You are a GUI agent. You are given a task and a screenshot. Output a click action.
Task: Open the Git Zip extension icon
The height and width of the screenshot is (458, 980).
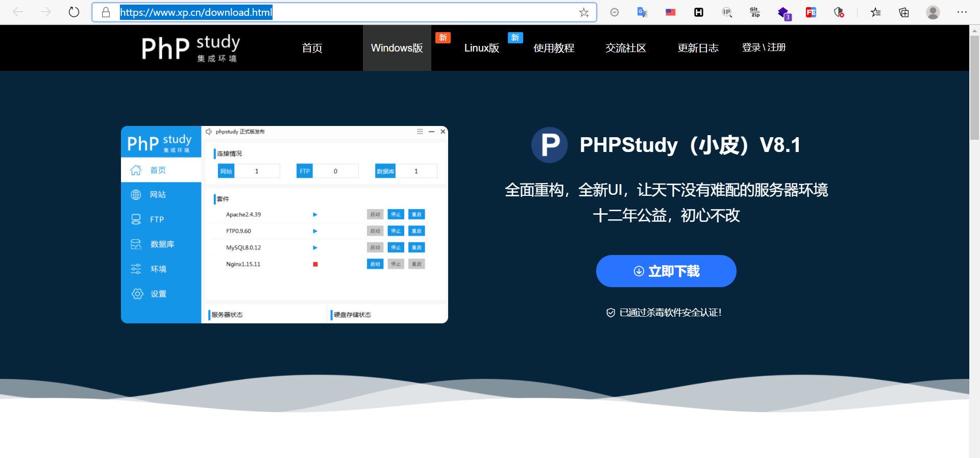coord(755,12)
